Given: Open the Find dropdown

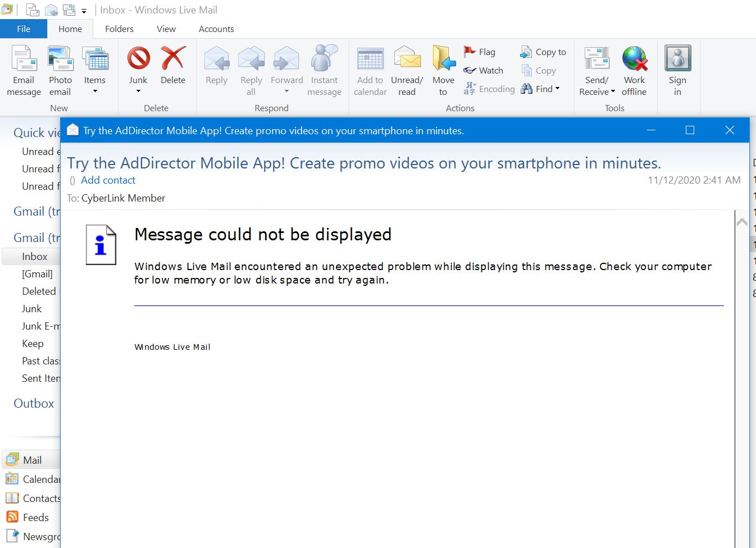Looking at the screenshot, I should 540,89.
